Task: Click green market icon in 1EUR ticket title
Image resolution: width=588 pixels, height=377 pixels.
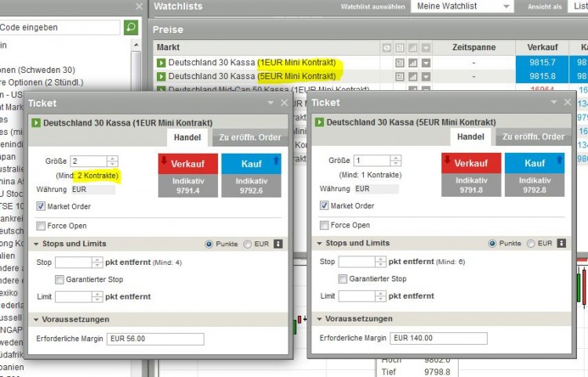Action: (x=36, y=122)
